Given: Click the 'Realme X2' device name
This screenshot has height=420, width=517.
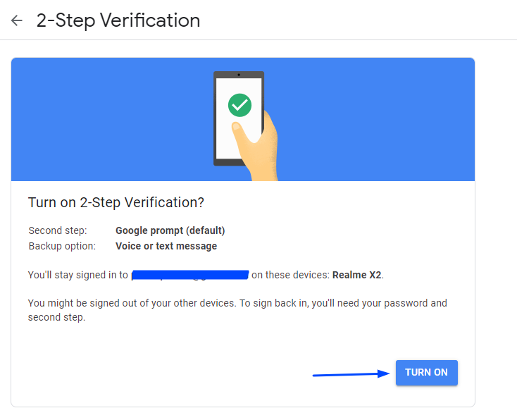Looking at the screenshot, I should pos(356,275).
